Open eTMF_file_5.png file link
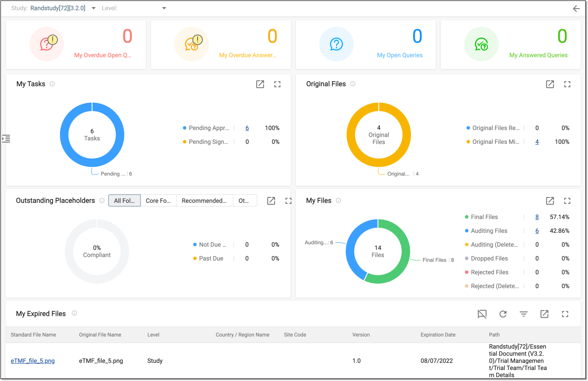Image resolution: width=588 pixels, height=381 pixels. coord(33,361)
